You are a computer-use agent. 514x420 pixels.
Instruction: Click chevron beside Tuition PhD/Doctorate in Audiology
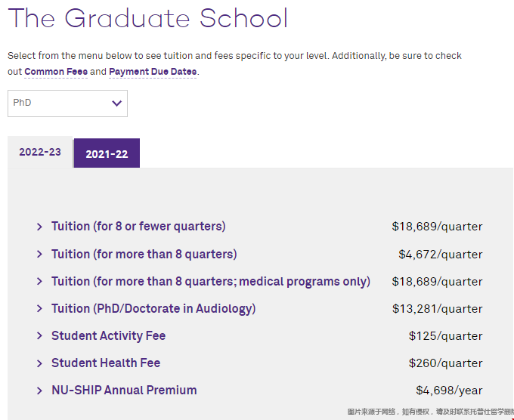[39, 308]
